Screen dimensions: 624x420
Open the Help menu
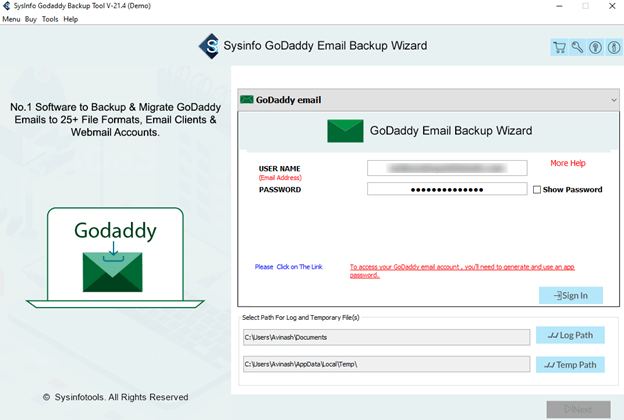(70, 19)
